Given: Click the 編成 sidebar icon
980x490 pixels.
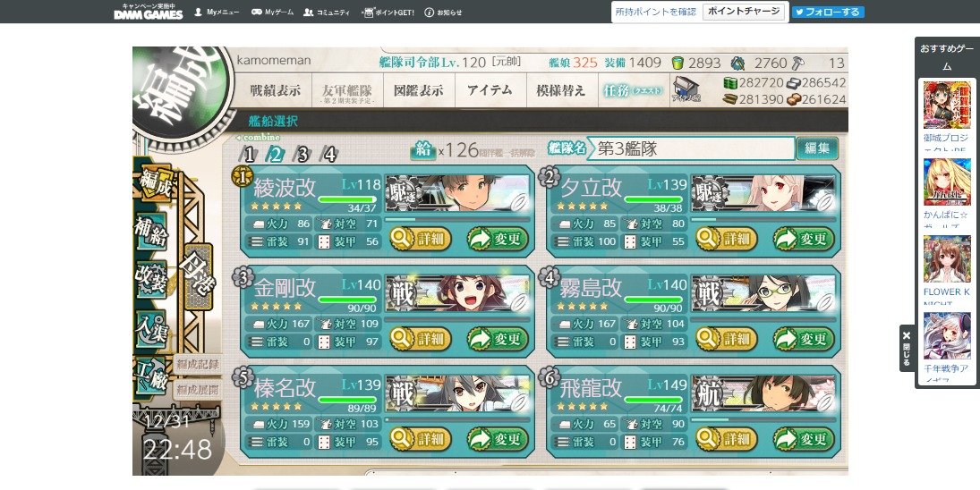Looking at the screenshot, I should pos(152,181).
